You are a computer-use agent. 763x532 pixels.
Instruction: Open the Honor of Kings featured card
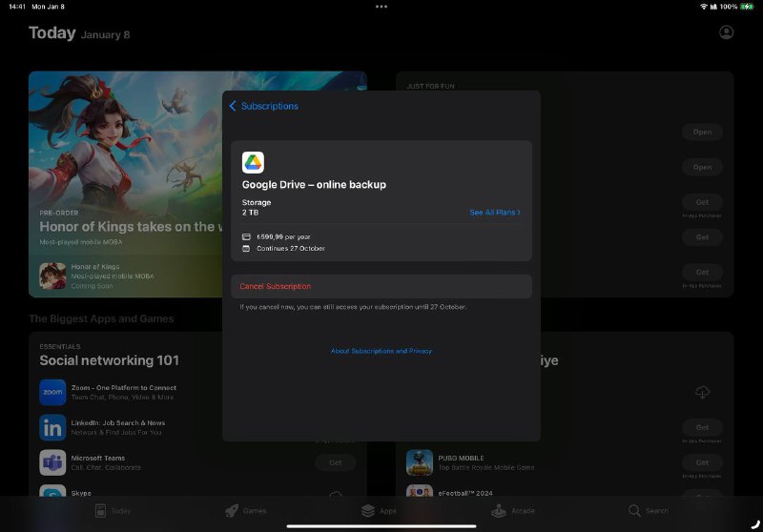[126, 184]
